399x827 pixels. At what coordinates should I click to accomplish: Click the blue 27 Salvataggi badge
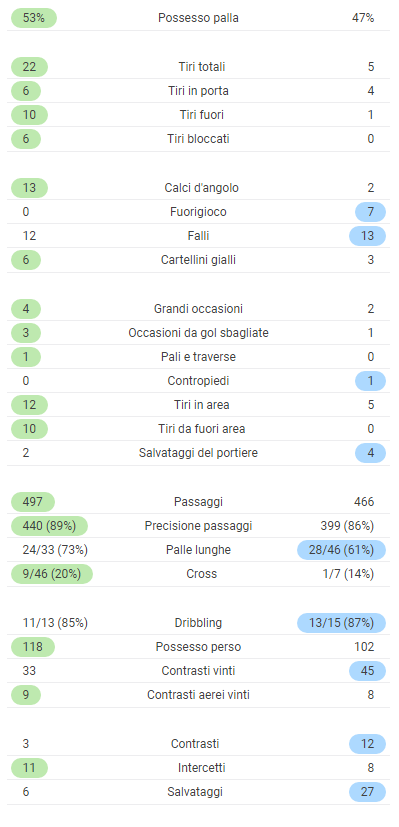tap(367, 792)
